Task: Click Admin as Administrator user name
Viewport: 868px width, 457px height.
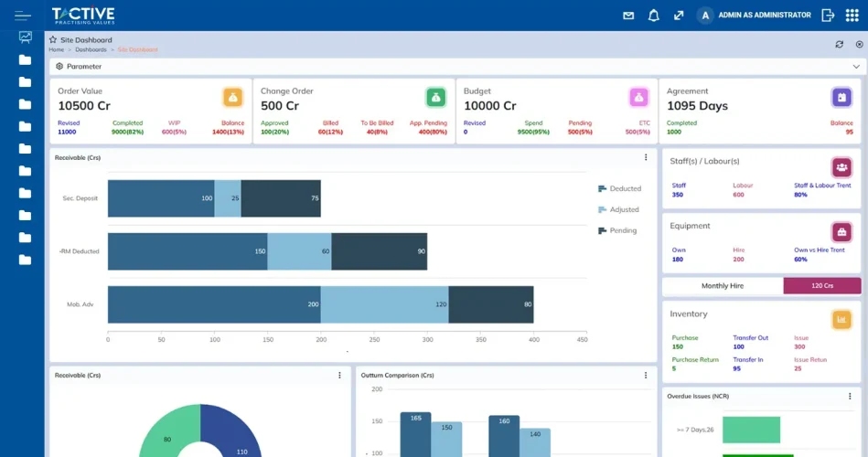Action: coord(765,16)
